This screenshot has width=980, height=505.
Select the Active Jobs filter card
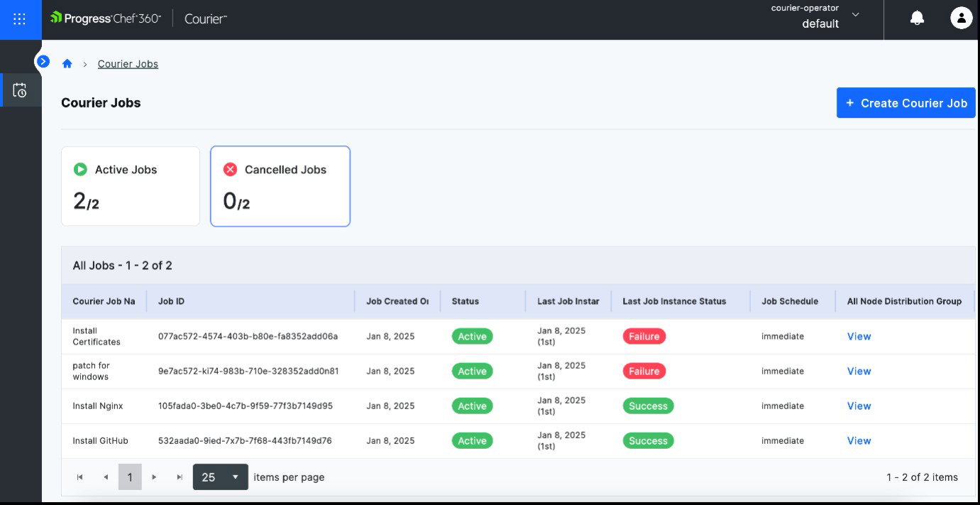point(130,186)
